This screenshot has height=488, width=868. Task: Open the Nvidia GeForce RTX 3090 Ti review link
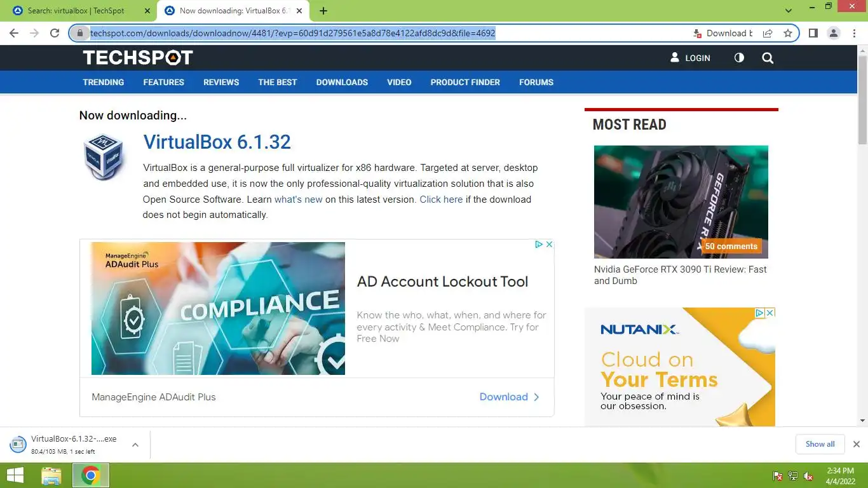[681, 275]
